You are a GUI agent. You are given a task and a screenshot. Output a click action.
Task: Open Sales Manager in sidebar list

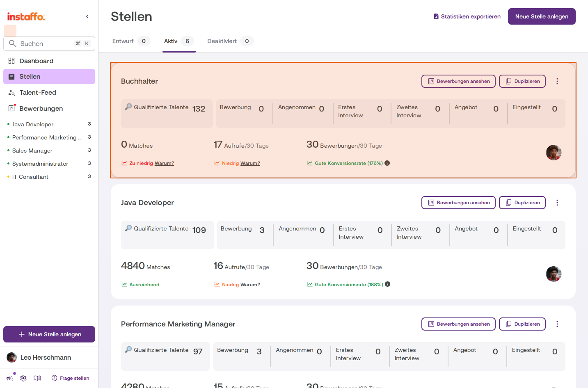coord(49,151)
